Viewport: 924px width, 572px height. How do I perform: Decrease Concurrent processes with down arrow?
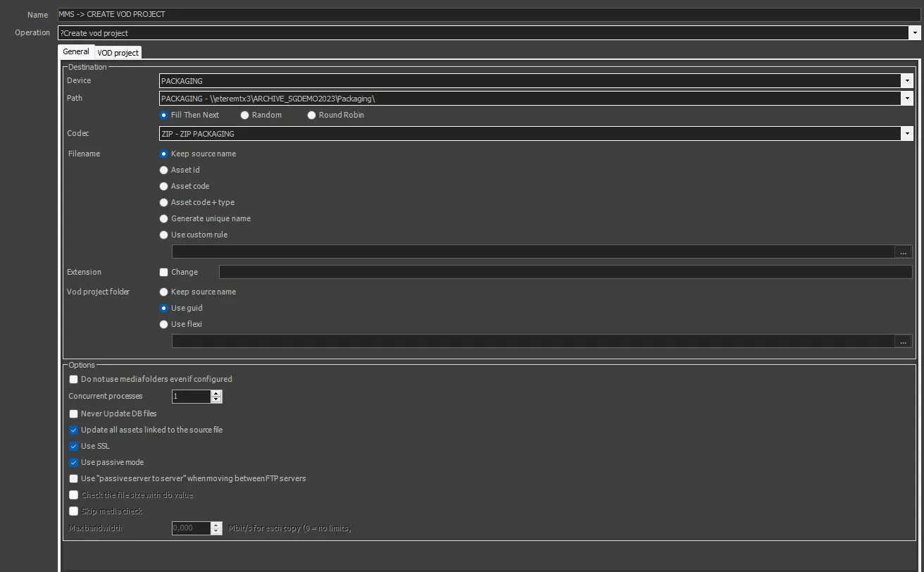(216, 400)
